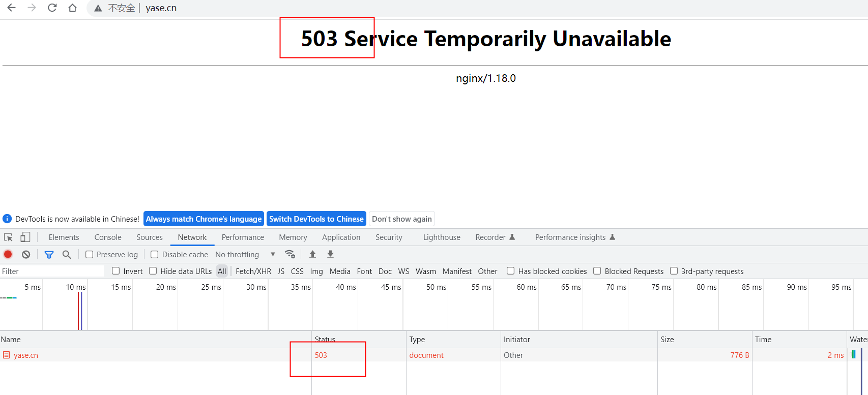Filter requests by CSS

pos(297,271)
